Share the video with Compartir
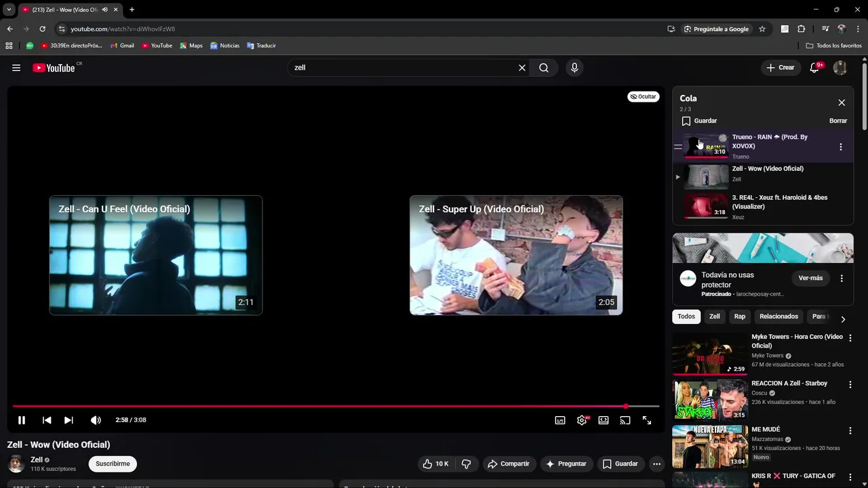This screenshot has width=868, height=488. pos(508,464)
